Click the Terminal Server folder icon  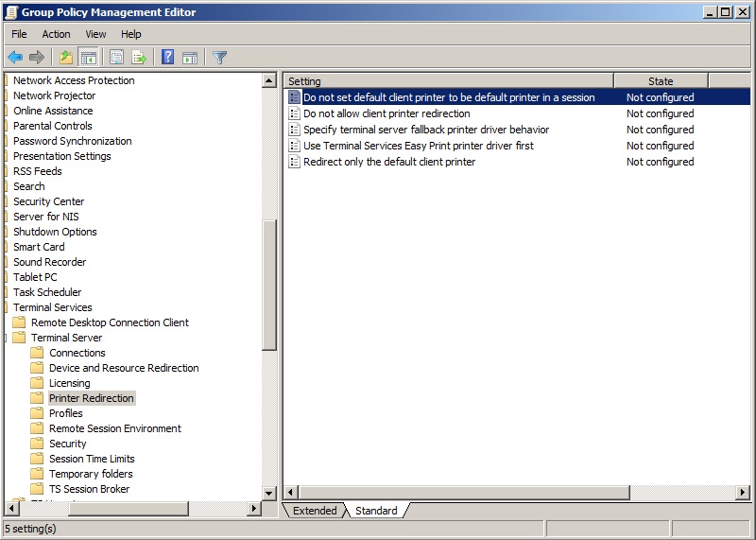(19, 338)
